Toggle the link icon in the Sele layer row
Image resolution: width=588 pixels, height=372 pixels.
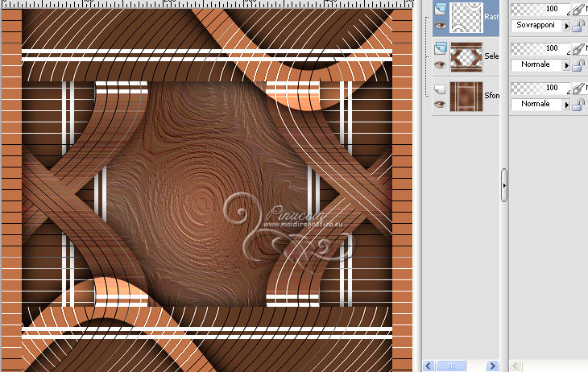point(578,49)
